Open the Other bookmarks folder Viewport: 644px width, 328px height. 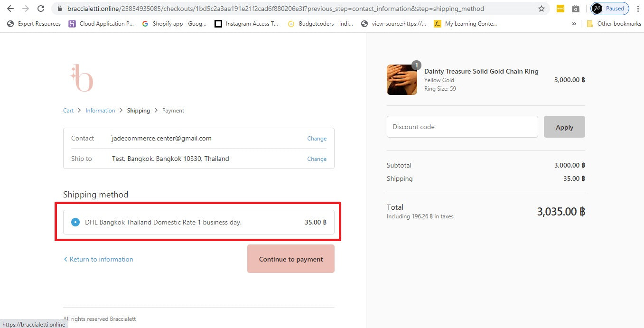tap(614, 24)
